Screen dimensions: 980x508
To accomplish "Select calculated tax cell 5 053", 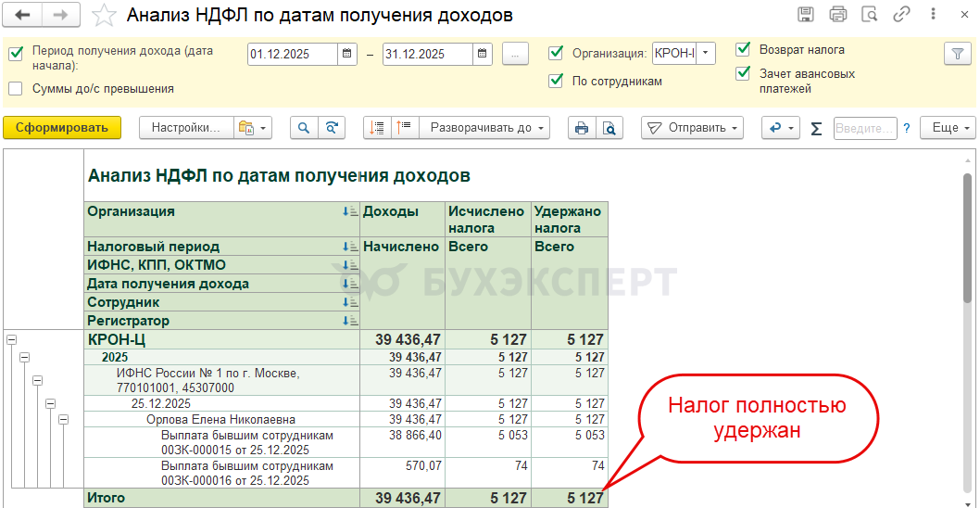I will point(487,442).
